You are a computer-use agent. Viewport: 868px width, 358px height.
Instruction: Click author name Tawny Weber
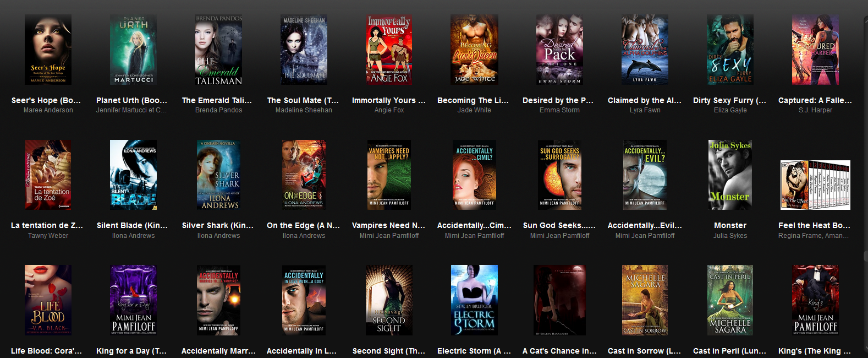(x=48, y=236)
